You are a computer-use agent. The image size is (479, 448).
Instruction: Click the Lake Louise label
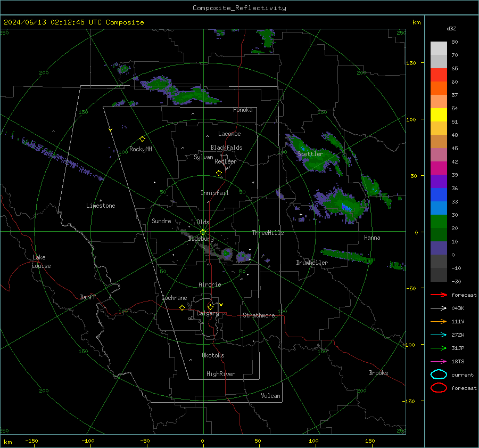point(41,262)
